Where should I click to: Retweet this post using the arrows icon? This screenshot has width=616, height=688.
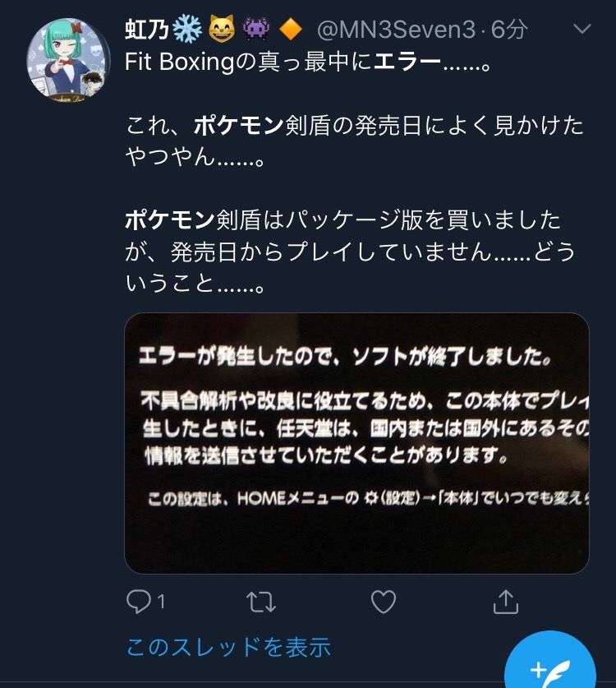[x=261, y=602]
